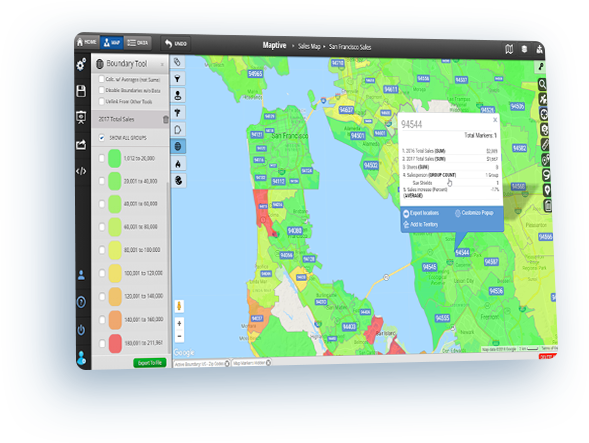This screenshot has width=589, height=443.
Task: Check the 40,001 to 60,000 group box
Action: (x=101, y=204)
